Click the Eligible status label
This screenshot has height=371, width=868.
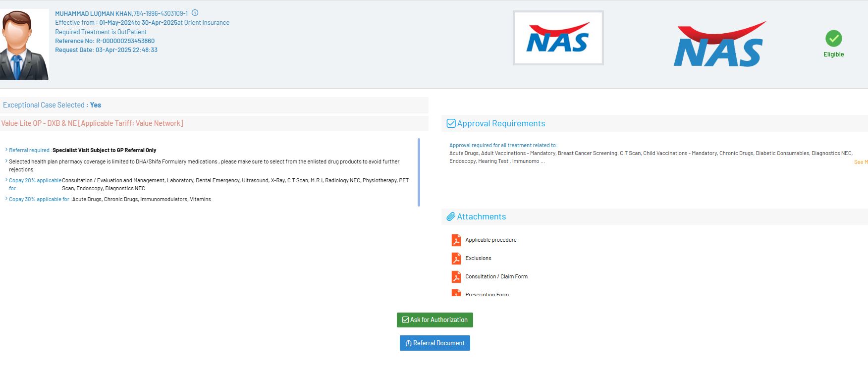point(834,54)
